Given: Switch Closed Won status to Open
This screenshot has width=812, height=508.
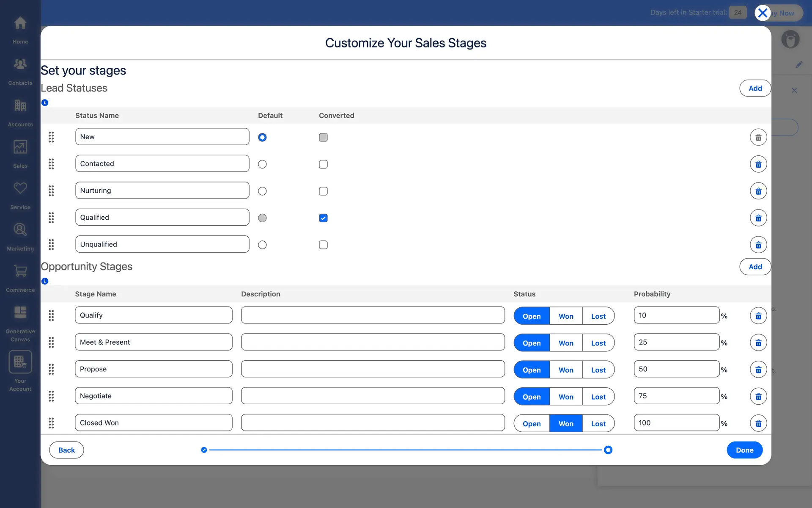Looking at the screenshot, I should [x=531, y=424].
